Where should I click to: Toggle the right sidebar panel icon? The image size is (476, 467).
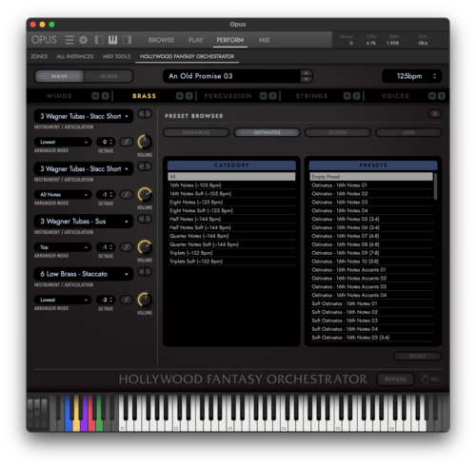[127, 40]
